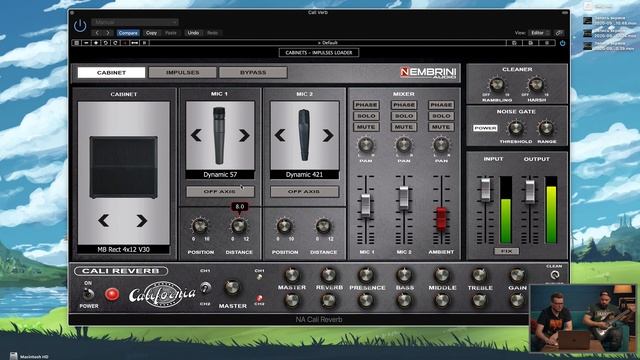
Task: Click the Macintosh HD desktop icon
Action: point(14,356)
